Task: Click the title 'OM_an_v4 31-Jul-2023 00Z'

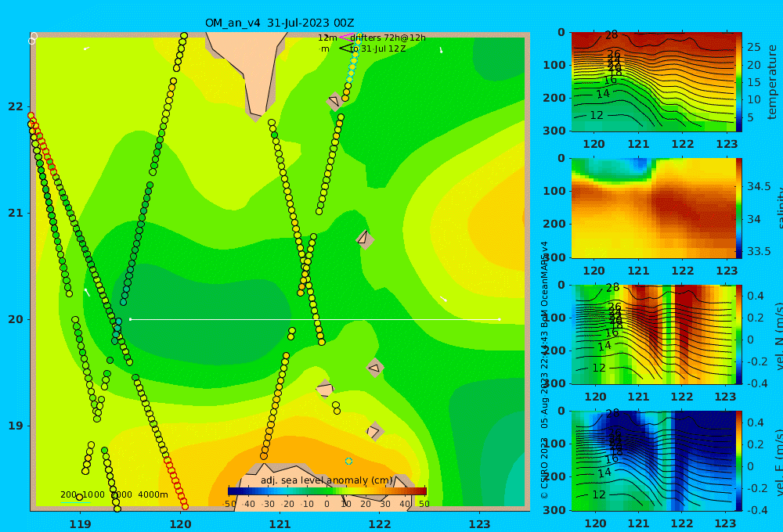Action: click(280, 23)
